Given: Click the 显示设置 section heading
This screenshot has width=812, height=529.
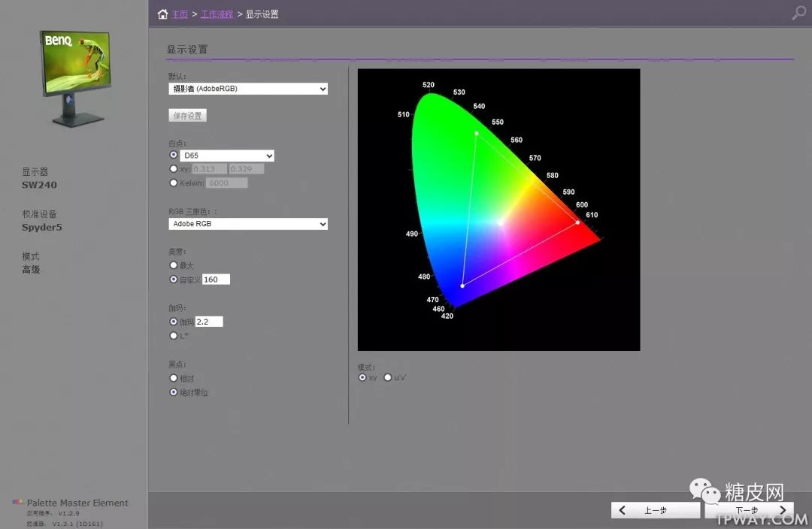Looking at the screenshot, I should (187, 50).
